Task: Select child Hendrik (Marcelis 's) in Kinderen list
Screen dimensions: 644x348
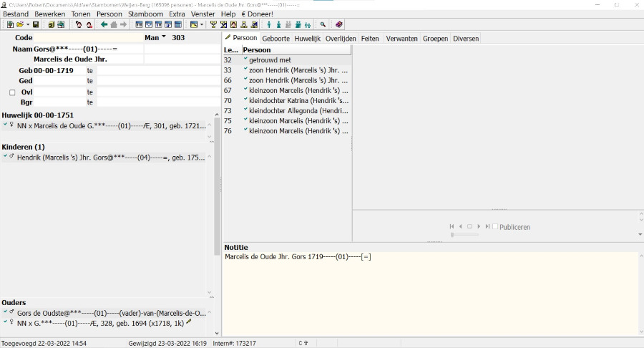Action: (x=107, y=158)
